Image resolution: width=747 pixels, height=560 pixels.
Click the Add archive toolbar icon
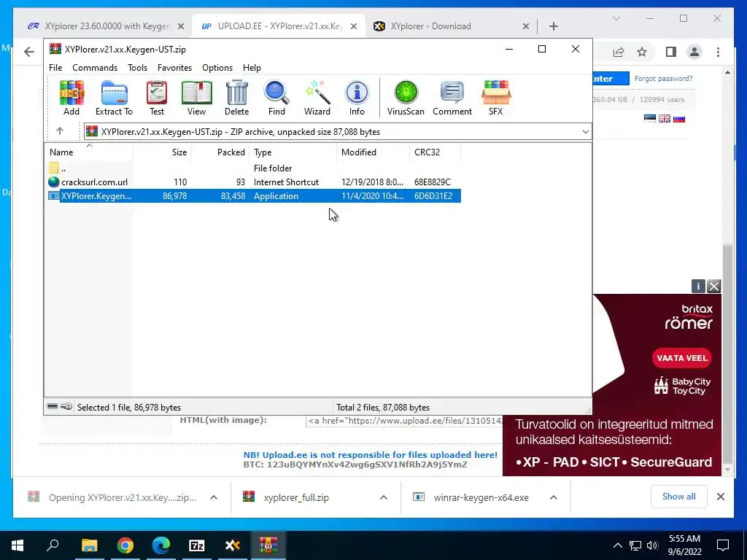tap(71, 98)
